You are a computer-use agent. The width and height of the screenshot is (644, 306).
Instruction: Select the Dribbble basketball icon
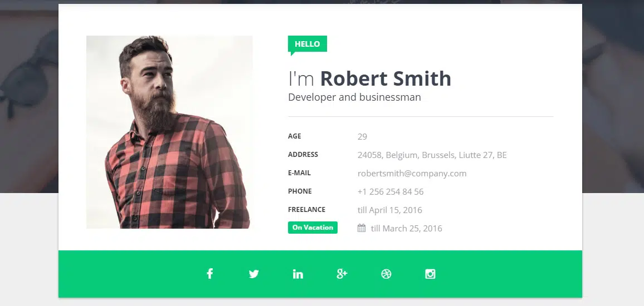coord(386,274)
